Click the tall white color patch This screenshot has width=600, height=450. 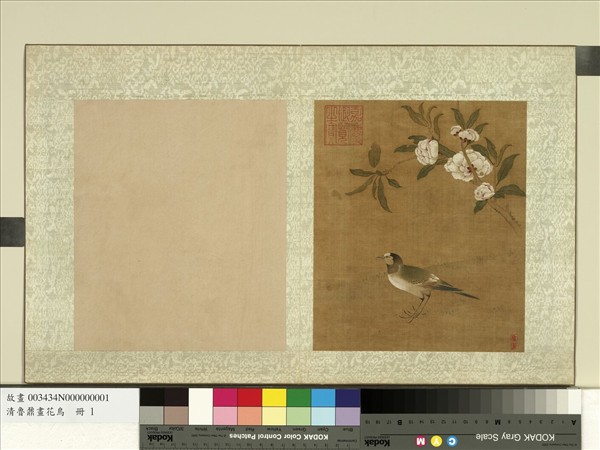pyautogui.click(x=201, y=406)
